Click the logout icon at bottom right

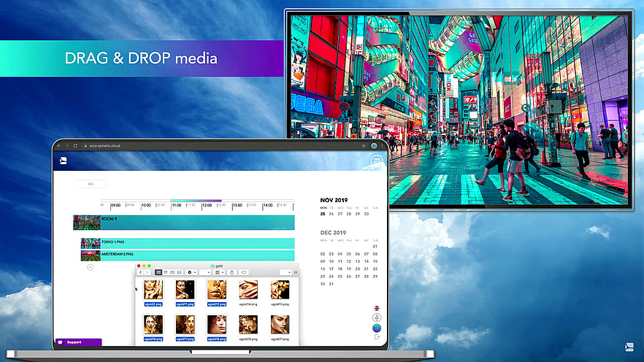tap(377, 336)
